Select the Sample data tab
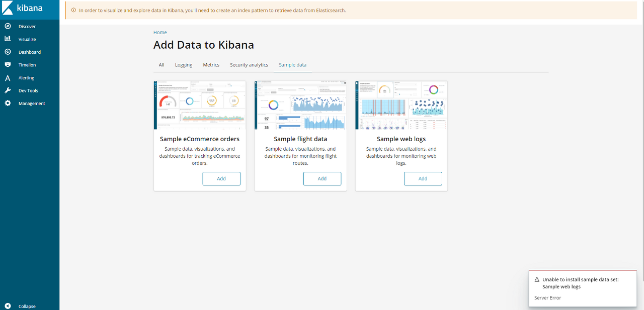The height and width of the screenshot is (310, 644). click(293, 65)
